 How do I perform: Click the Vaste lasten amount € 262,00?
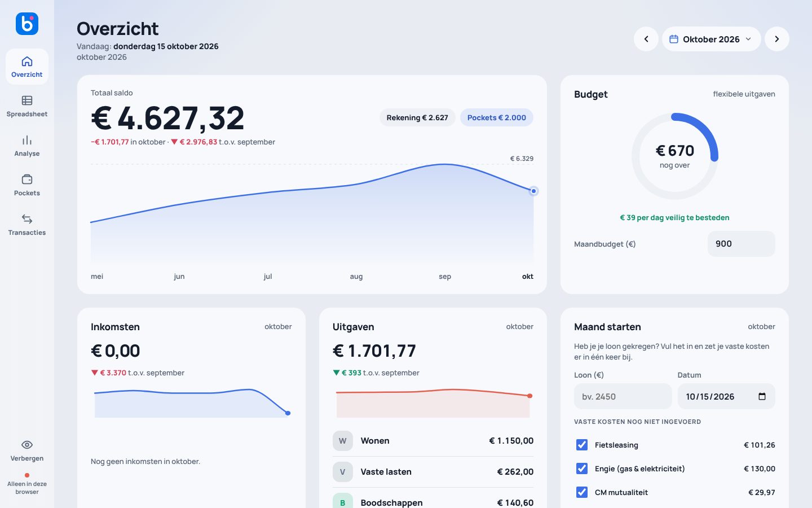pyautogui.click(x=515, y=472)
